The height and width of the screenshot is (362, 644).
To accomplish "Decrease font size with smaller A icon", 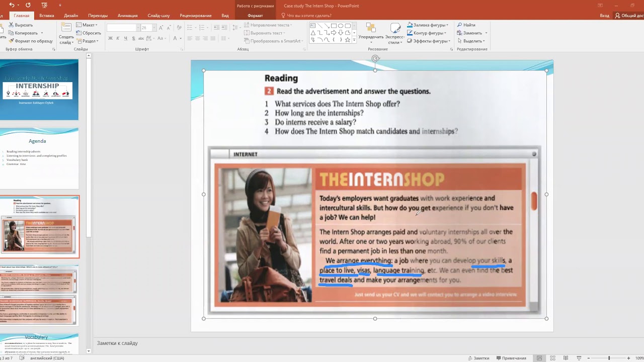I will (x=169, y=28).
